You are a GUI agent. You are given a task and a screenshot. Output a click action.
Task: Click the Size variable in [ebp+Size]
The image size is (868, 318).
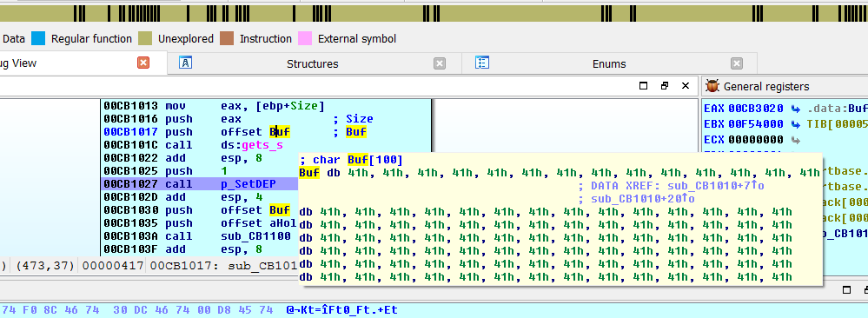pyautogui.click(x=304, y=106)
